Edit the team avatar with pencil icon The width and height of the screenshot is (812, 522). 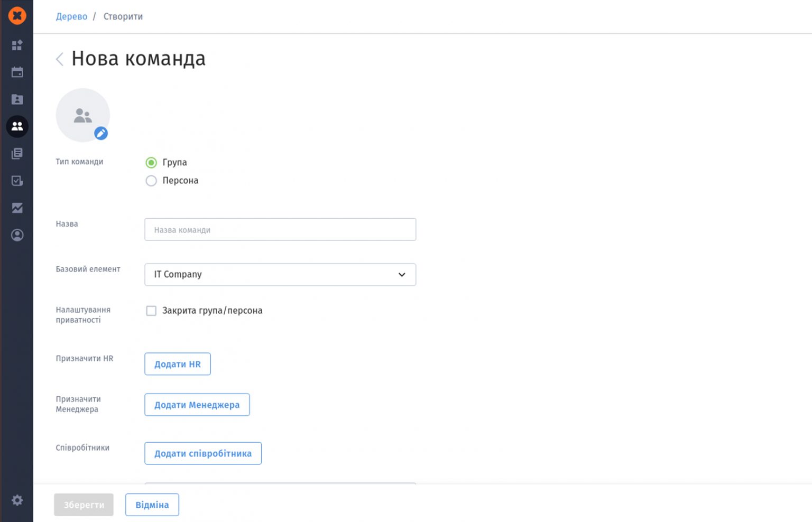(x=101, y=134)
